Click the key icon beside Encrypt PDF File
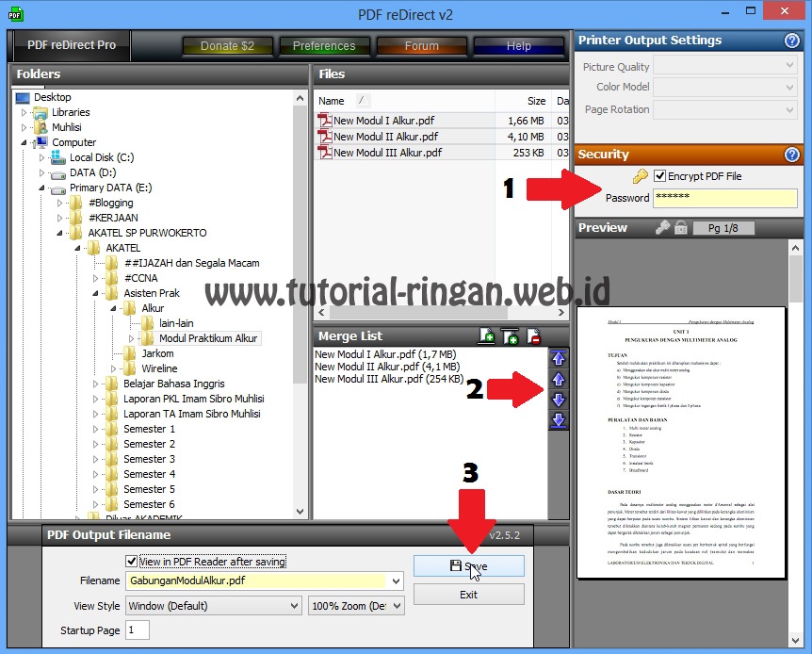 pos(640,174)
